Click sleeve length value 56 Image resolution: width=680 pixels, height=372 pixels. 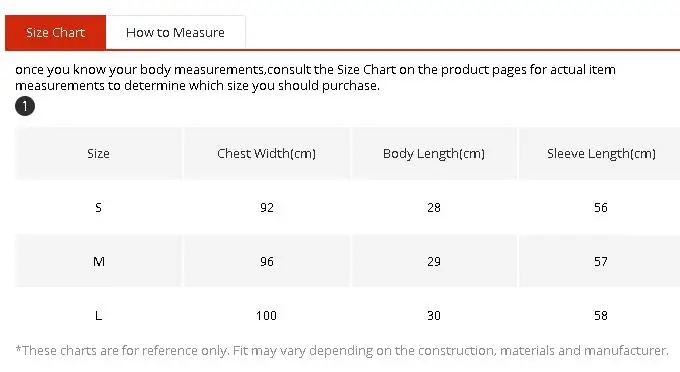[601, 208]
